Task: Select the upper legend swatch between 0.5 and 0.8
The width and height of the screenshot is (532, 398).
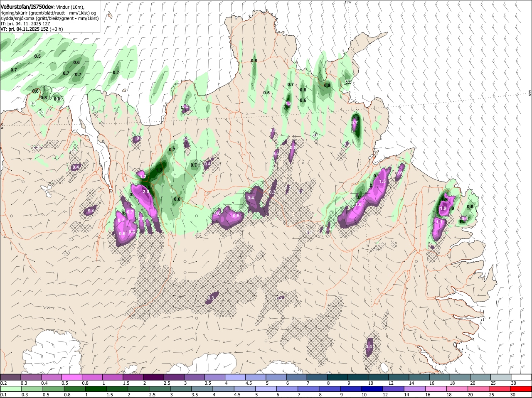Action: (71, 377)
